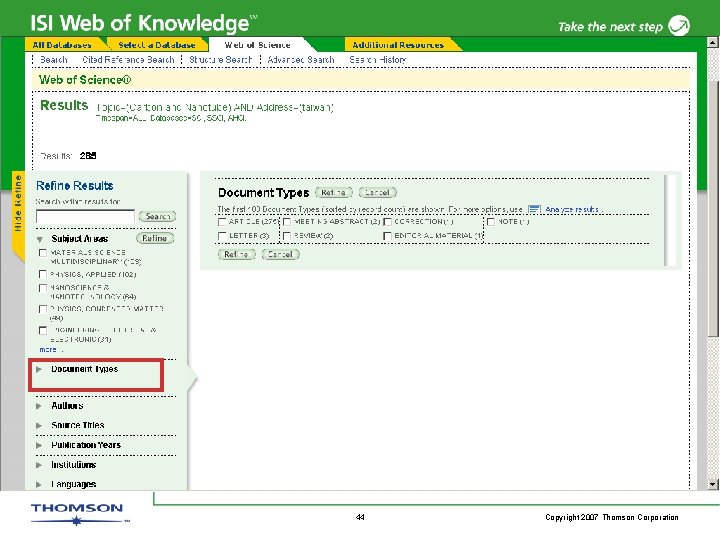The width and height of the screenshot is (720, 540).
Task: Click the Take the next step arrow icon
Action: coord(679,25)
